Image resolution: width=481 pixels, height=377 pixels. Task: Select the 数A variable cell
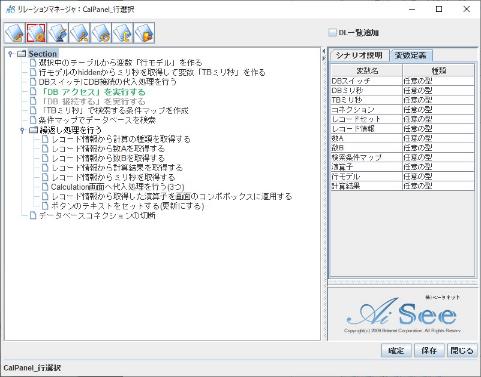pos(367,138)
